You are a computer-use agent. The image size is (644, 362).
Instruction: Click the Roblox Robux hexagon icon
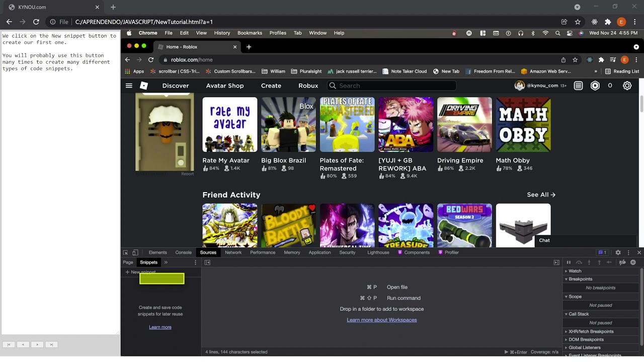pos(595,85)
